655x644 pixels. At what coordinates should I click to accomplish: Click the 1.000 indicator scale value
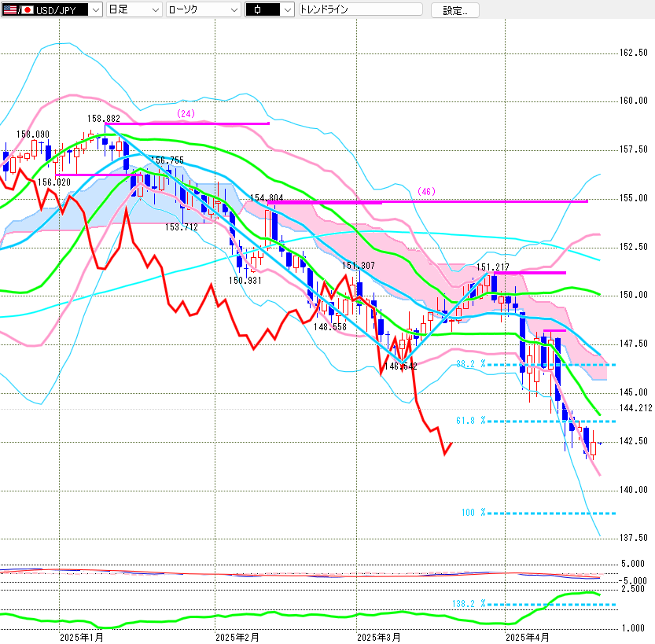(x=633, y=628)
